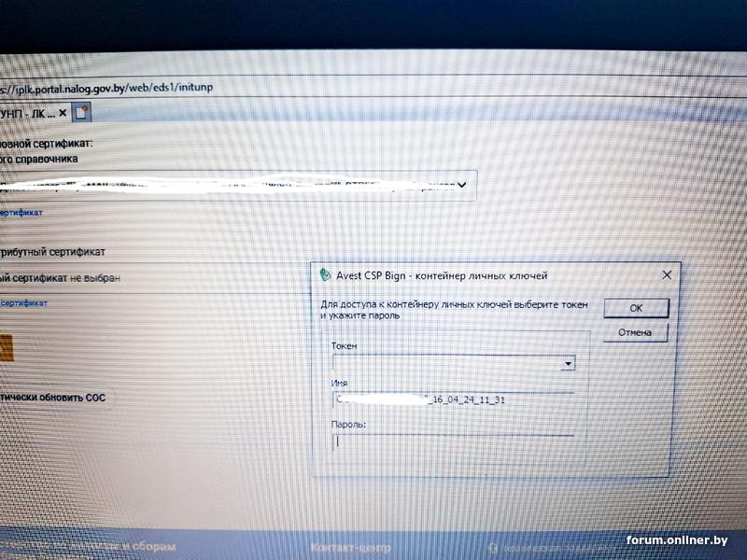Screen dimensions: 747x560
Task: Expand the main certificate dropdown
Action: click(461, 185)
